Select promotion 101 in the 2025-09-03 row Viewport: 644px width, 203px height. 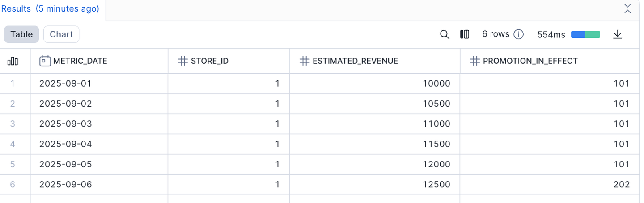click(x=550, y=124)
